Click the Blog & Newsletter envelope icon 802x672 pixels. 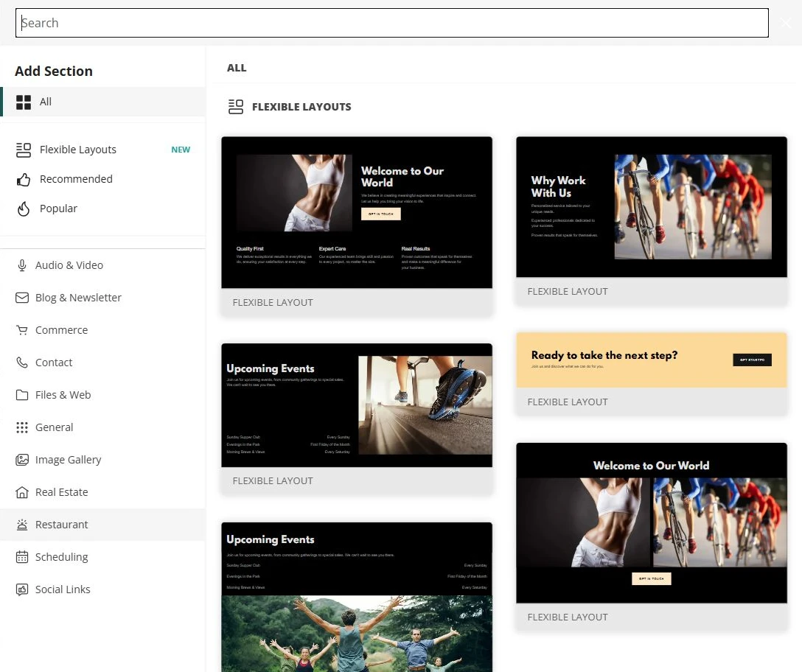click(x=22, y=298)
